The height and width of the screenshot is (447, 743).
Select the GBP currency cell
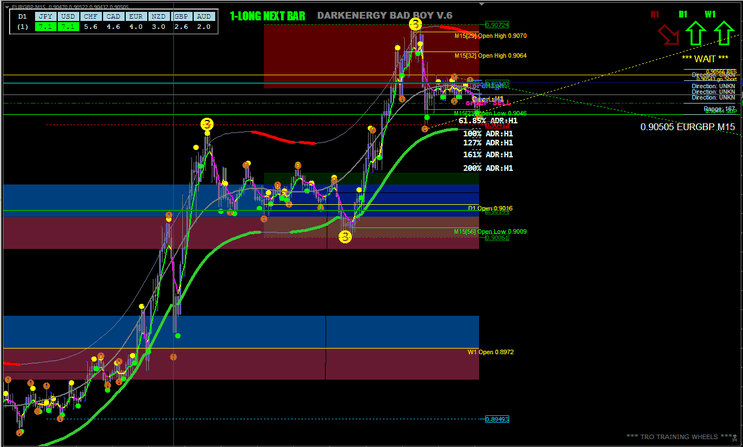[x=182, y=16]
